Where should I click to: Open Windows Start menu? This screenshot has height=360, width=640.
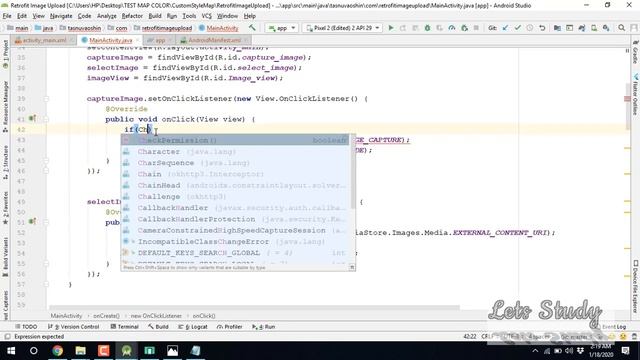(11, 351)
